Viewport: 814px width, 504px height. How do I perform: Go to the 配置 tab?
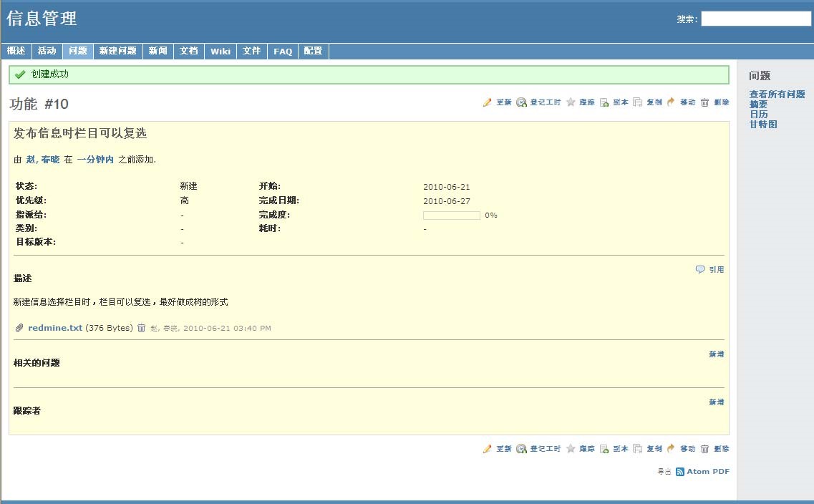(x=313, y=51)
